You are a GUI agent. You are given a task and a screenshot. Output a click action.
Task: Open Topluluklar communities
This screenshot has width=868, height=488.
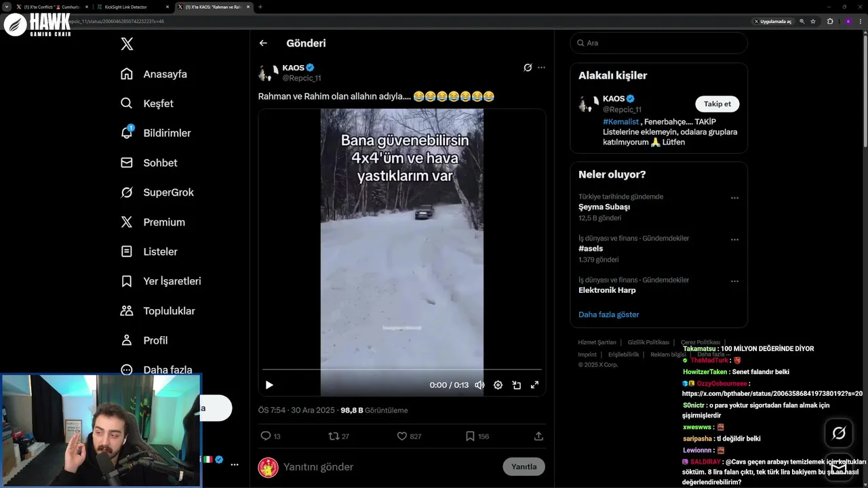coord(157,311)
